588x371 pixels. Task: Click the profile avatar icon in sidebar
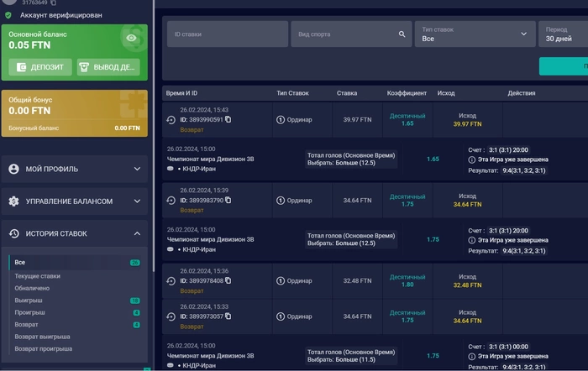pyautogui.click(x=14, y=169)
